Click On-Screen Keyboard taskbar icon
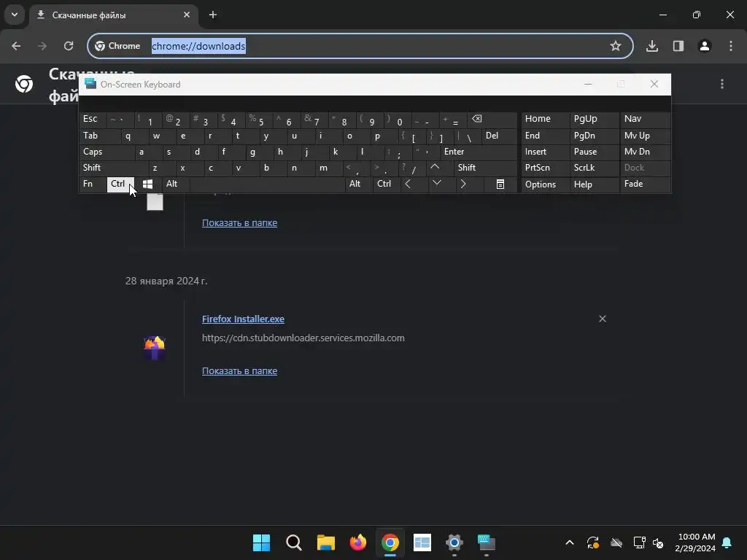This screenshot has width=747, height=560. 487,542
